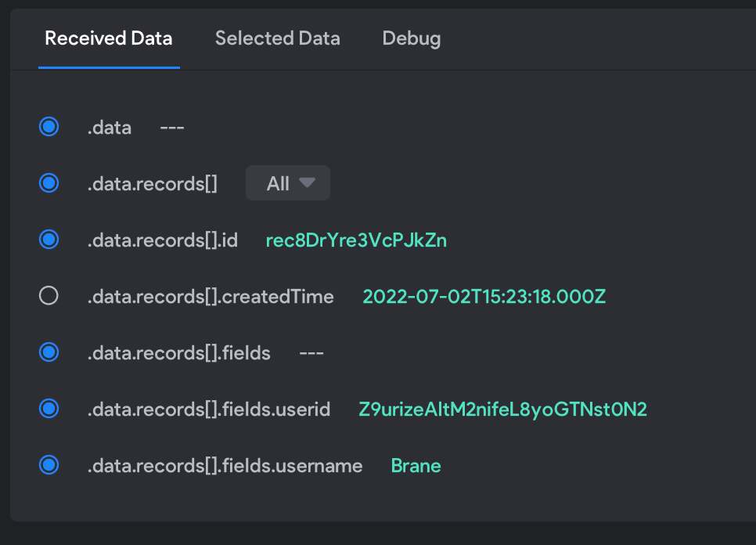
Task: Click the .data.records[].fields.username path label
Action: pos(225,466)
